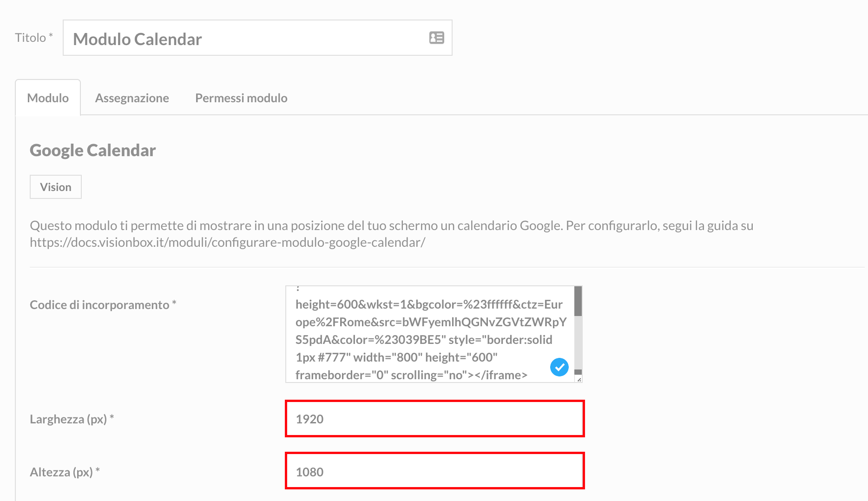Open the visionbox documentation link
Image resolution: width=868 pixels, height=501 pixels.
[227, 242]
